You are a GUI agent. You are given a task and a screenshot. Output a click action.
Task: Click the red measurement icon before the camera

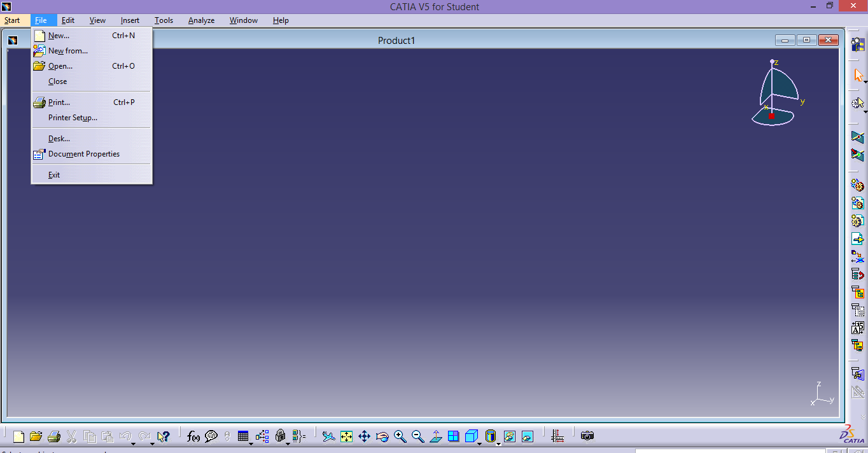[557, 436]
